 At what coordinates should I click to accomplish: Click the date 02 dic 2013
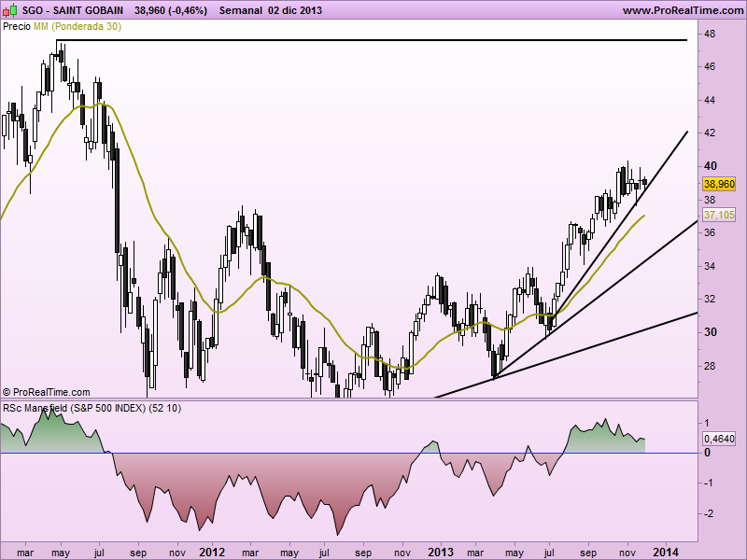point(295,10)
